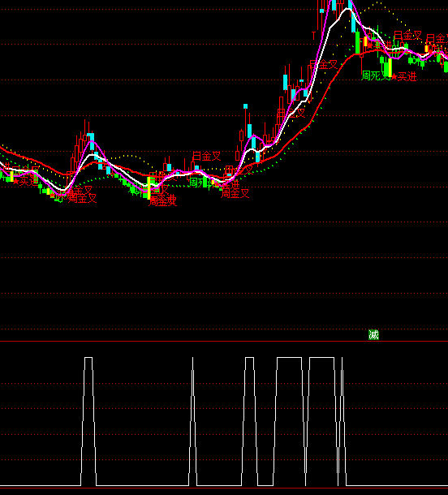Click the last narrow double spike in the indicator panel
The image size is (448, 495).
(x=342, y=421)
